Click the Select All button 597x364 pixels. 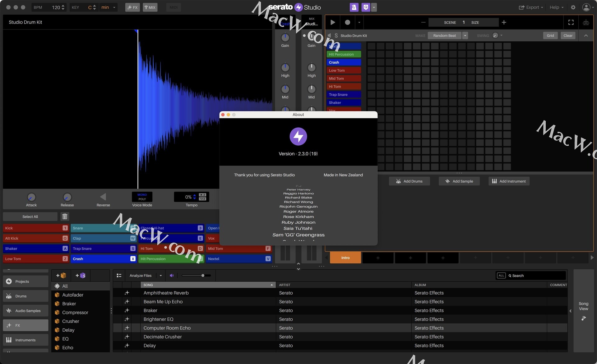coord(30,217)
